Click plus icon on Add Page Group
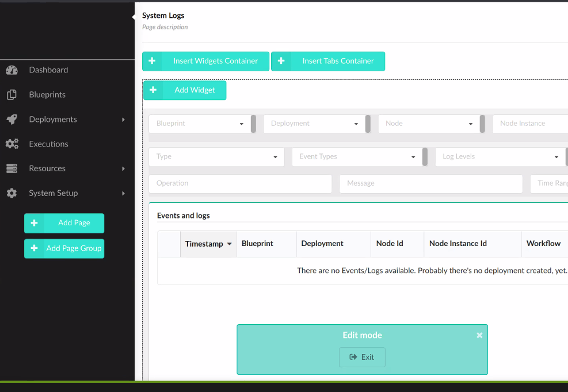This screenshot has width=568, height=392. (x=34, y=248)
